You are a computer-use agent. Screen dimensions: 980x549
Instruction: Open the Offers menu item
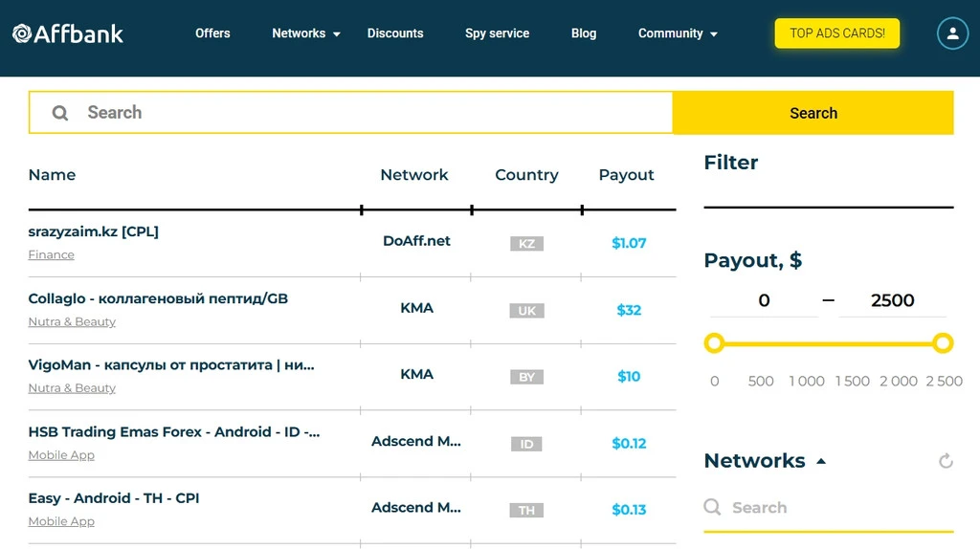point(212,33)
